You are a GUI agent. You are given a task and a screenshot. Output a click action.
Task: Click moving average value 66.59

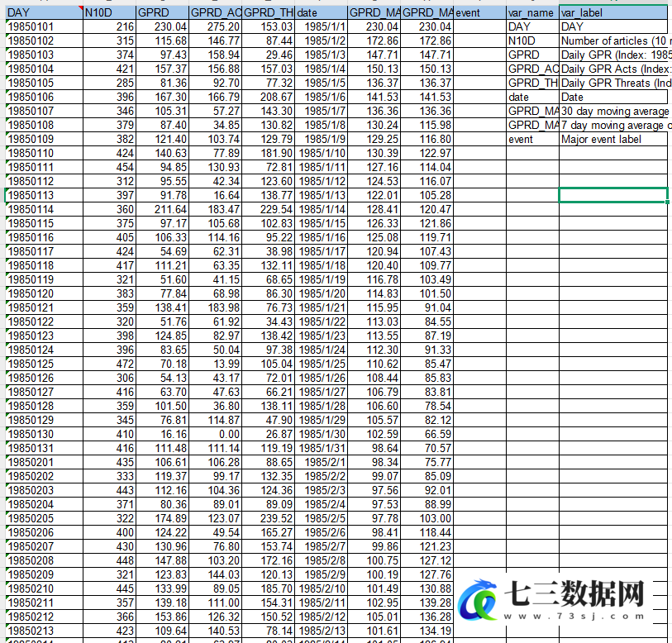click(427, 434)
